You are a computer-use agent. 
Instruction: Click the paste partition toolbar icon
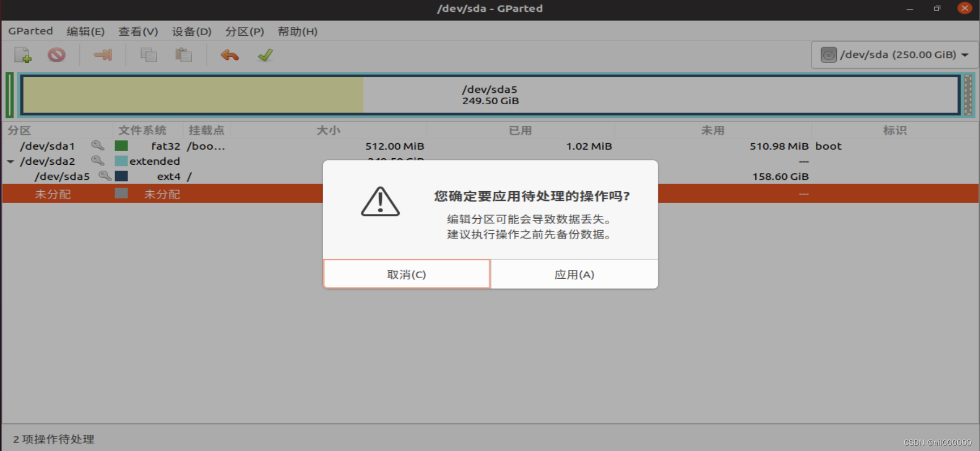click(x=184, y=55)
